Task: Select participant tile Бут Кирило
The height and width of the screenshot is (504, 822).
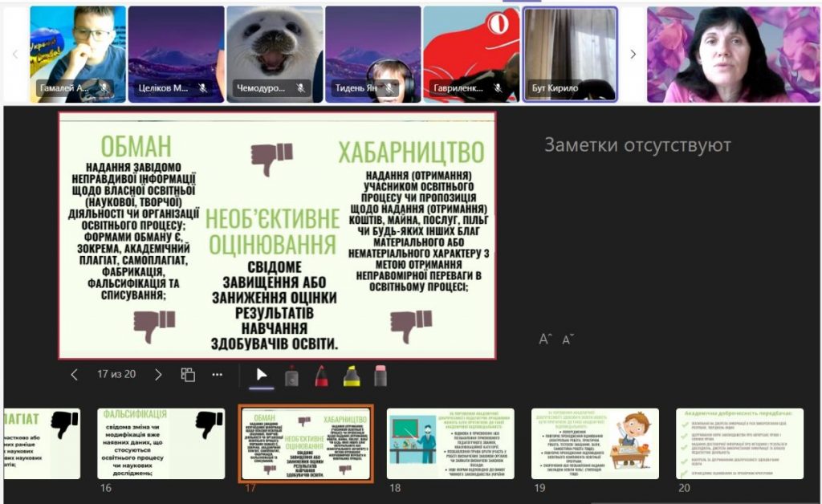Action: pos(570,55)
